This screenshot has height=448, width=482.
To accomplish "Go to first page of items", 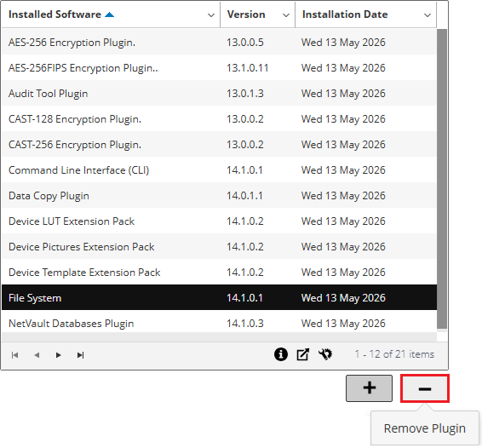I will (x=14, y=355).
